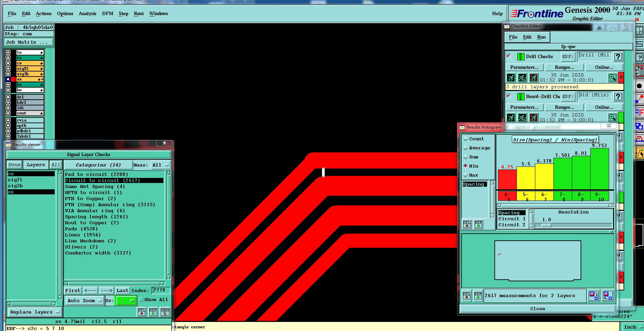Select Max radio option in histogram
Viewport: 644px width, 331px height.
coord(466,175)
